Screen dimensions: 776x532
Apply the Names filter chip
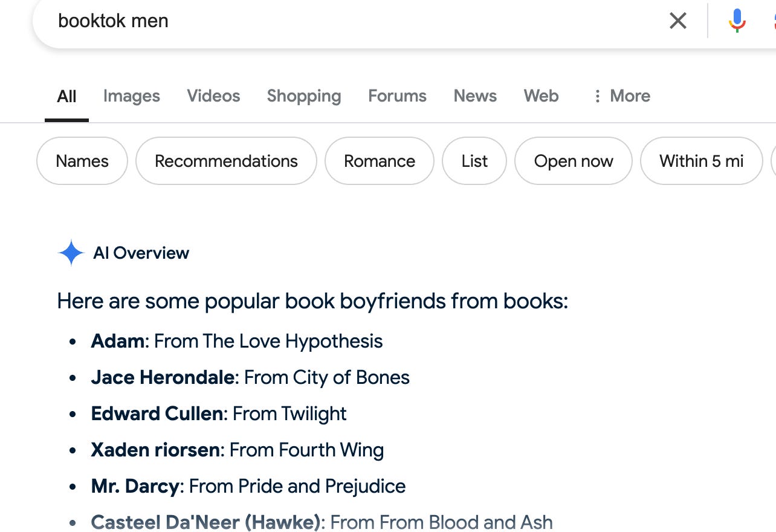click(82, 161)
